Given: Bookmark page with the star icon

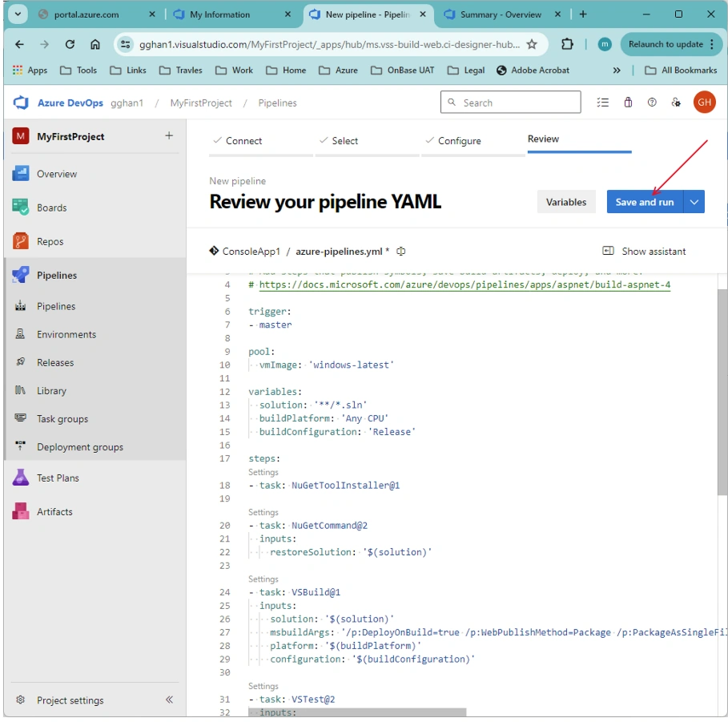Looking at the screenshot, I should tap(532, 45).
